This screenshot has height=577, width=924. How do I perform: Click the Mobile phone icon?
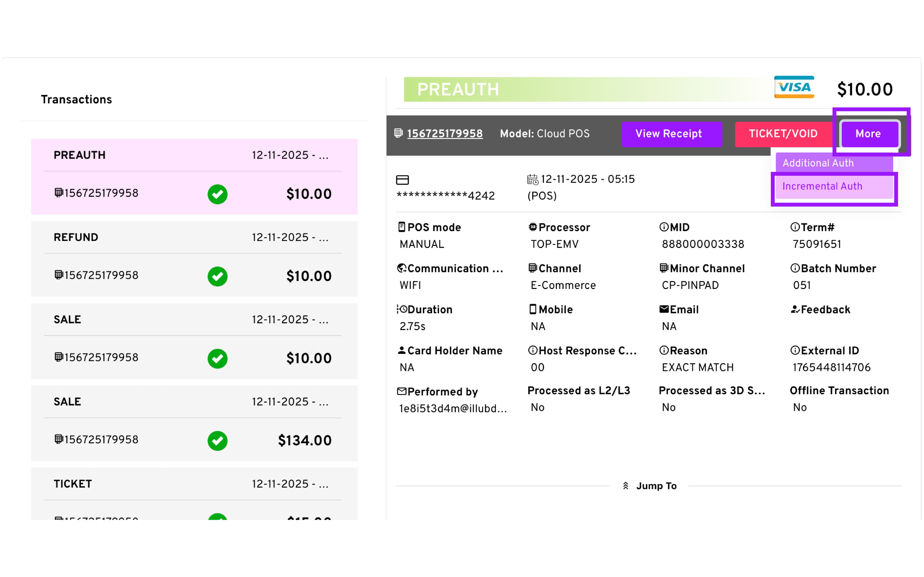click(532, 309)
